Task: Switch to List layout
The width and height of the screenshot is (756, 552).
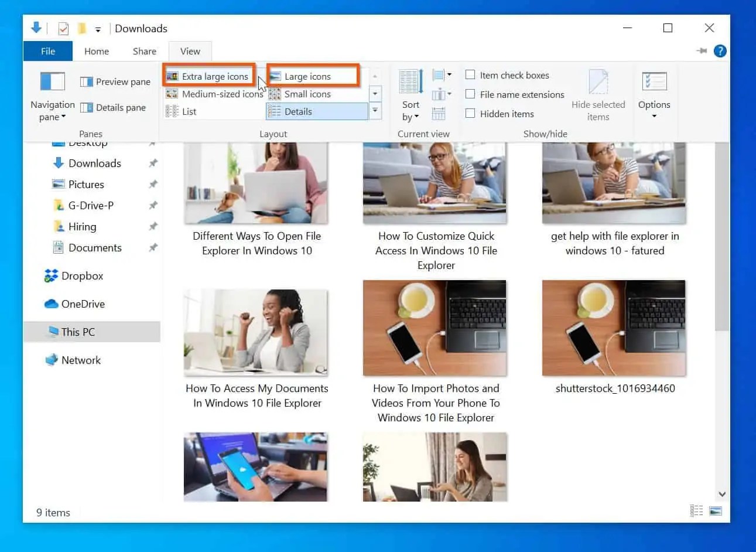Action: 189,111
